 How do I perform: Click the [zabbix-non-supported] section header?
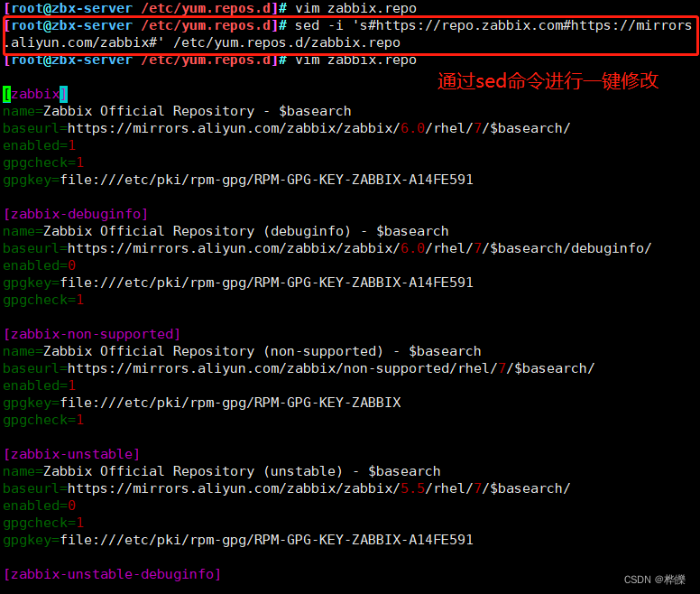(91, 335)
